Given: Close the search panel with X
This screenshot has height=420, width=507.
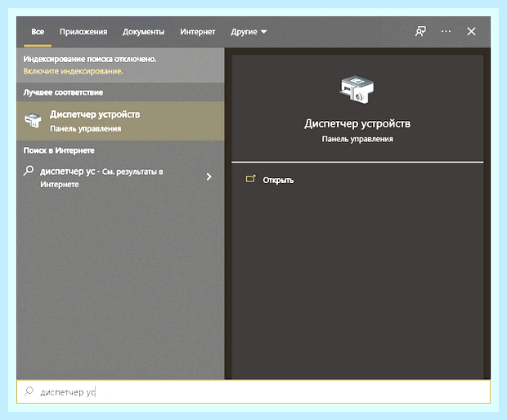Looking at the screenshot, I should coord(471,31).
